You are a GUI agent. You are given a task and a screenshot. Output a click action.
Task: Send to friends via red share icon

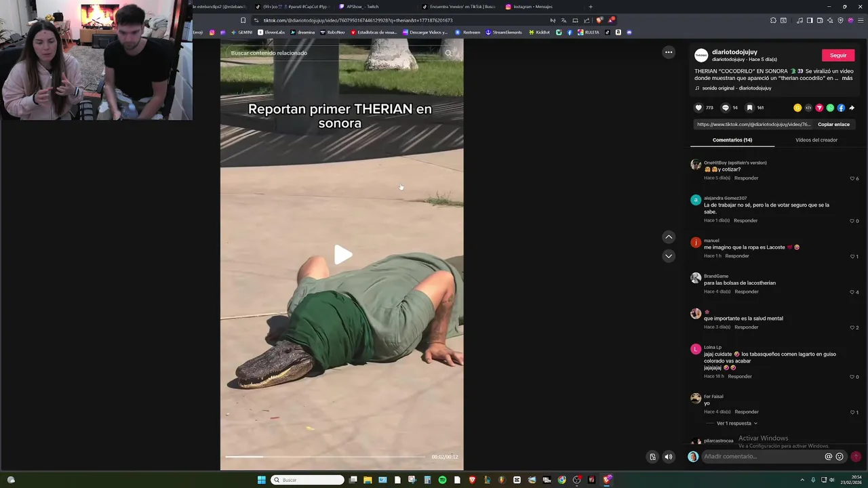(819, 108)
